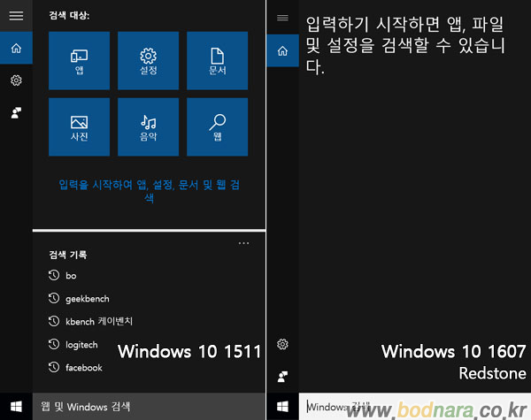
Task: Expand the hamburger menu in the 1607 panel
Action: 282,17
